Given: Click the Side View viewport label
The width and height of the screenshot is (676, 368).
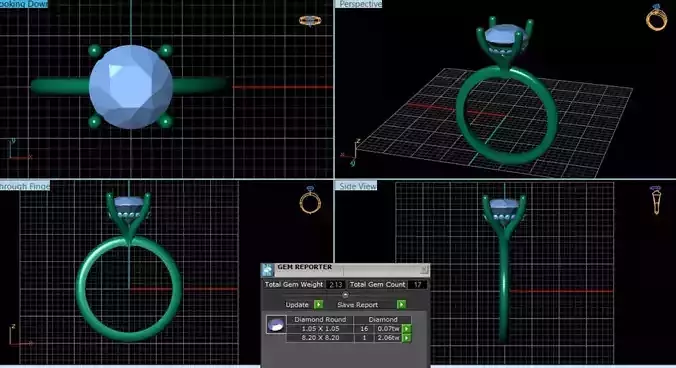Looking at the screenshot, I should pos(357,186).
